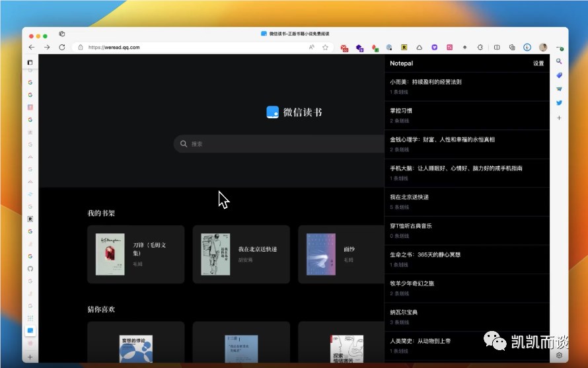This screenshot has height=368, width=588.
Task: Open the blue tag icon in sidebar
Action: [x=559, y=75]
